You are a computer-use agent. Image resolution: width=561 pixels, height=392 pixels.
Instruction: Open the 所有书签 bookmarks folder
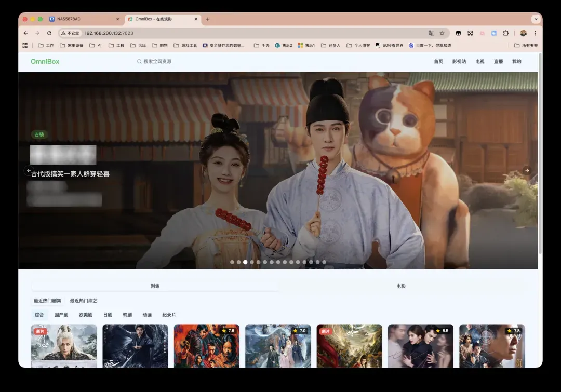(x=526, y=45)
